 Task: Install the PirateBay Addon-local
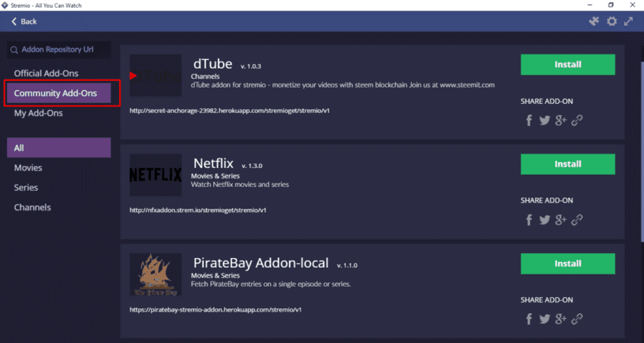(567, 264)
